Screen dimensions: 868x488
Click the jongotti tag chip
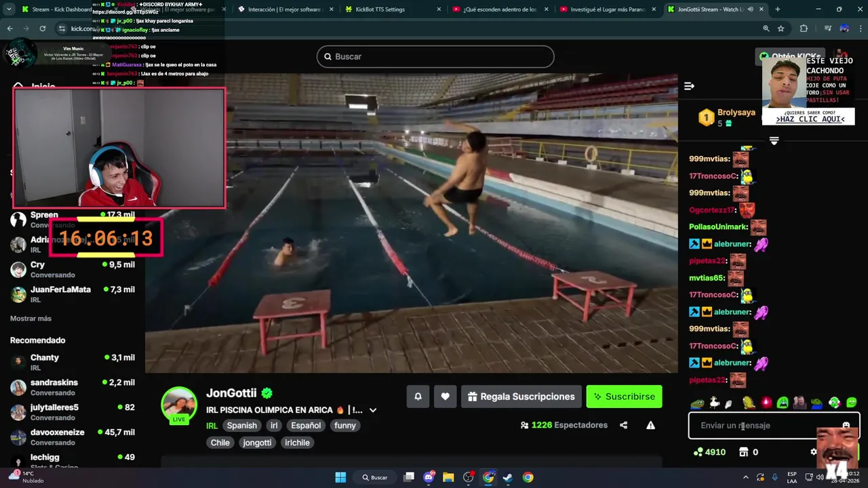click(x=258, y=443)
